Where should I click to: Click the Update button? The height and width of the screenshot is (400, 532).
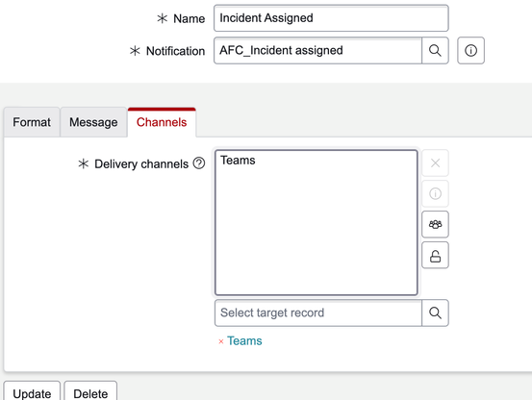[32, 393]
